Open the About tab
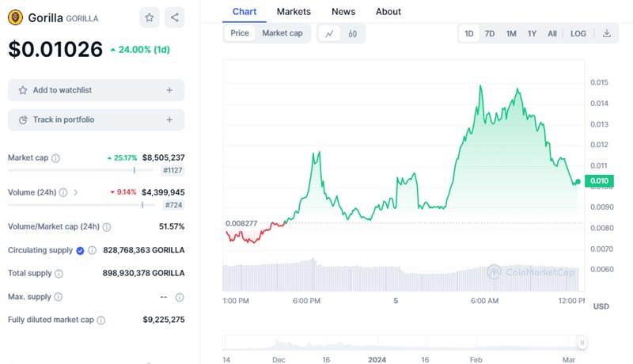Screen dimensions: 633x364 [x=389, y=12]
